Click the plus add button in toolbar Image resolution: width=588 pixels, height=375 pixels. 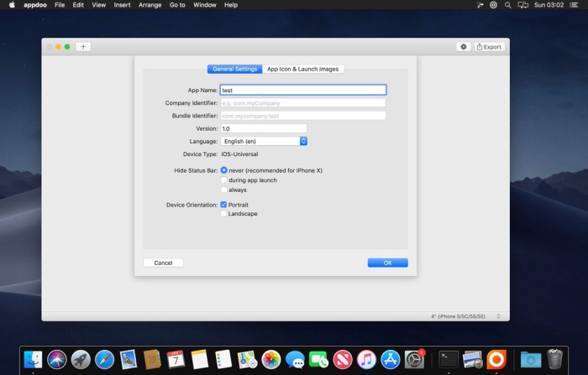pos(83,46)
